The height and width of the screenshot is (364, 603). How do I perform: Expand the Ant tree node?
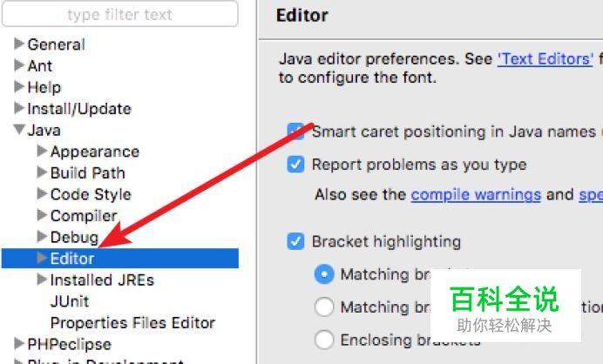(x=19, y=65)
